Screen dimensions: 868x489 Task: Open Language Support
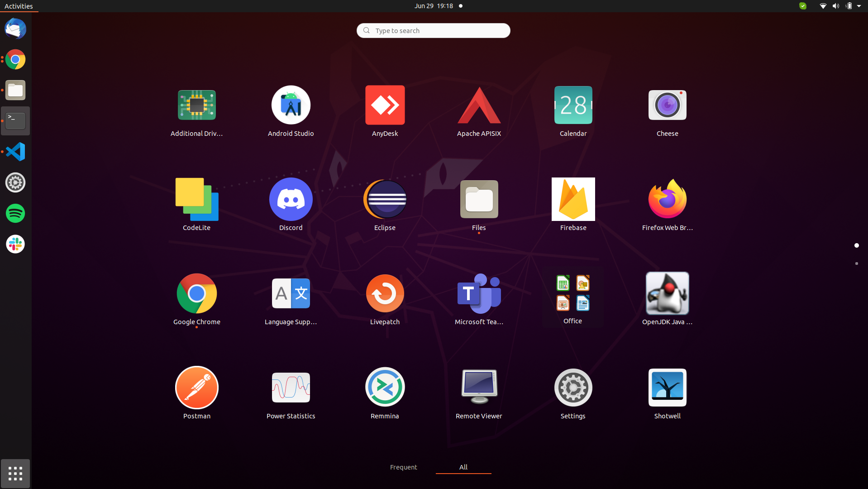pyautogui.click(x=291, y=300)
